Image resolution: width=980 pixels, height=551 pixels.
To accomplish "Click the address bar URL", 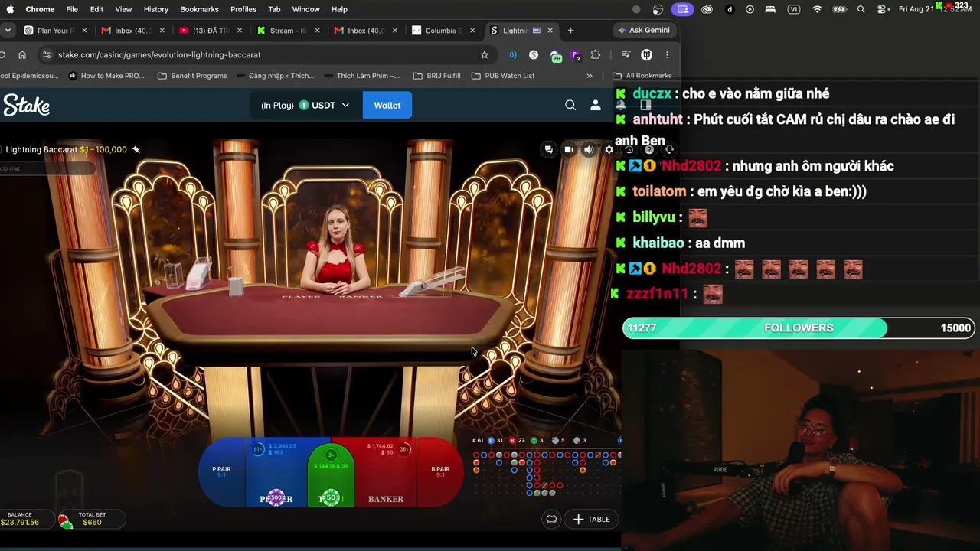I will click(x=159, y=54).
